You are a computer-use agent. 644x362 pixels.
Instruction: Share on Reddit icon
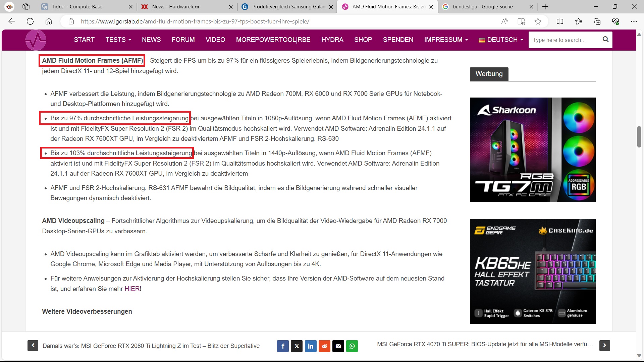point(324,346)
